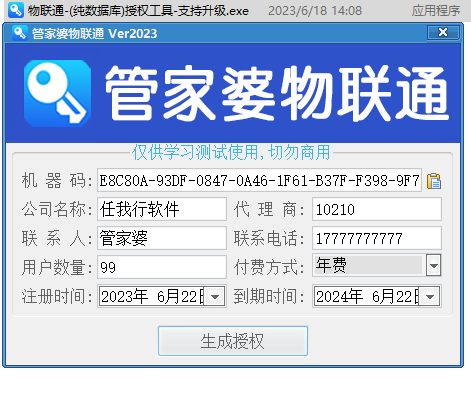Click the 联系人 field containing 管家婆
471x406 pixels.
[x=162, y=238]
